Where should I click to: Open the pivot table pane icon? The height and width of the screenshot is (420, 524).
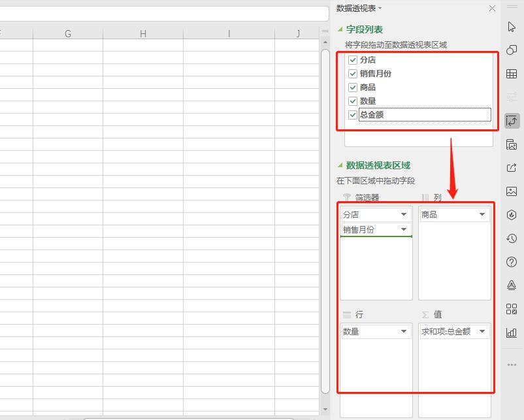point(512,121)
